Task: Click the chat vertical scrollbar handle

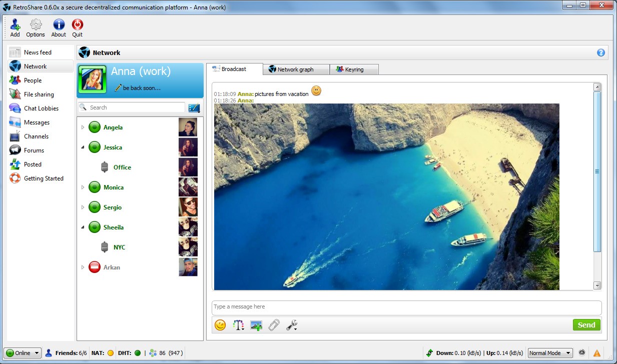Action: coord(596,171)
